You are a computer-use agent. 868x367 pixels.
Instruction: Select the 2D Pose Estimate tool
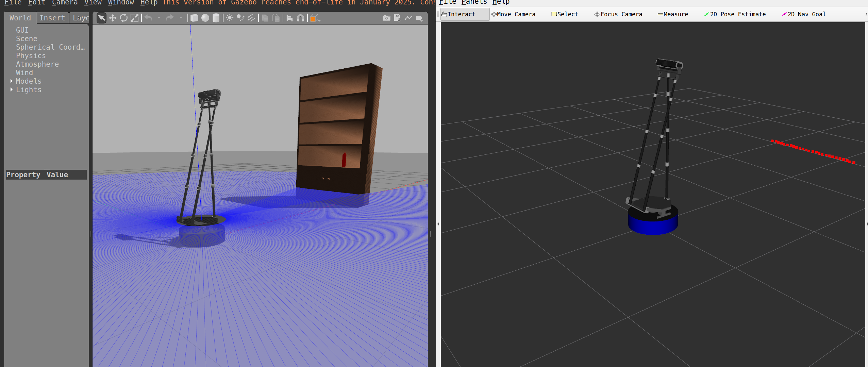coord(735,14)
